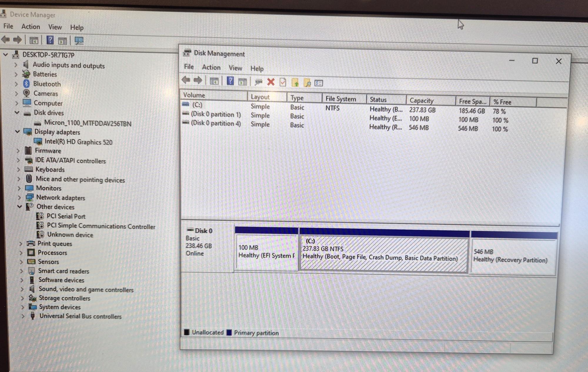588x372 pixels.
Task: Click blue Help icon in Disk Management toolbar
Action: coord(230,81)
